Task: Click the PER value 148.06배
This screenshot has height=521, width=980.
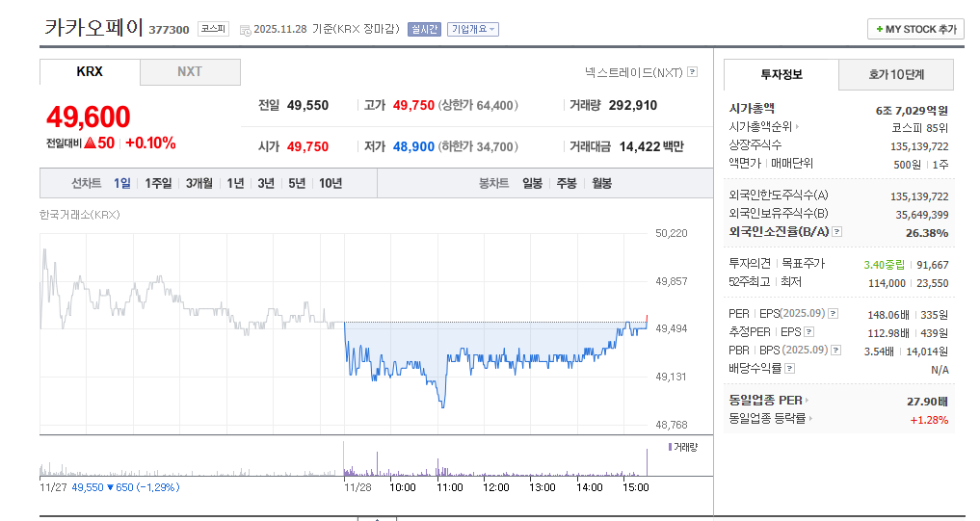Action: click(x=888, y=315)
